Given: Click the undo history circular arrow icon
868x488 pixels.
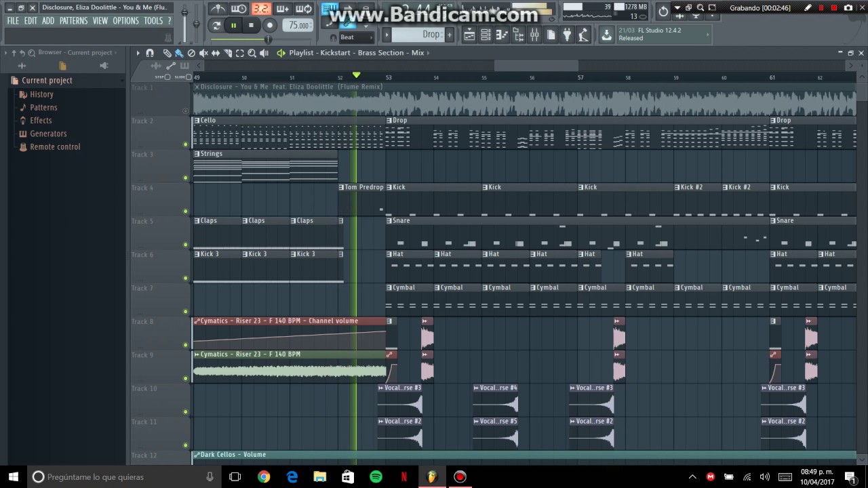Looking at the screenshot, I should (663, 11).
